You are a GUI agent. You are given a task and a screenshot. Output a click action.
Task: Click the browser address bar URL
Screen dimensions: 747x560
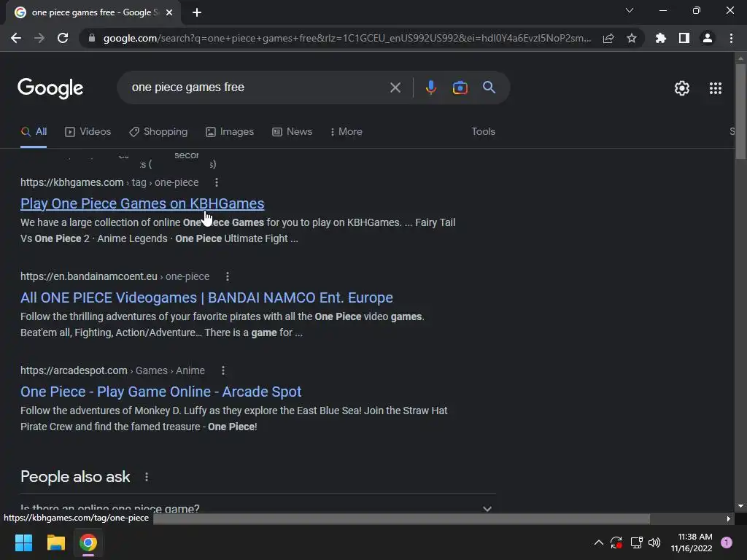pyautogui.click(x=347, y=38)
